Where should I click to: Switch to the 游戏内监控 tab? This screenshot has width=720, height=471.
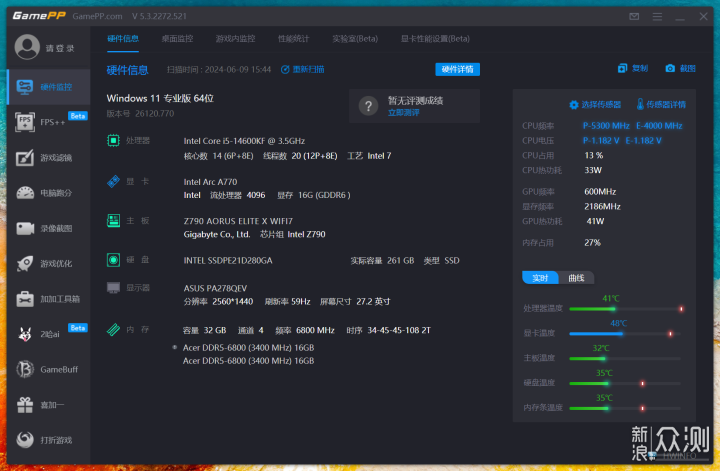(235, 39)
